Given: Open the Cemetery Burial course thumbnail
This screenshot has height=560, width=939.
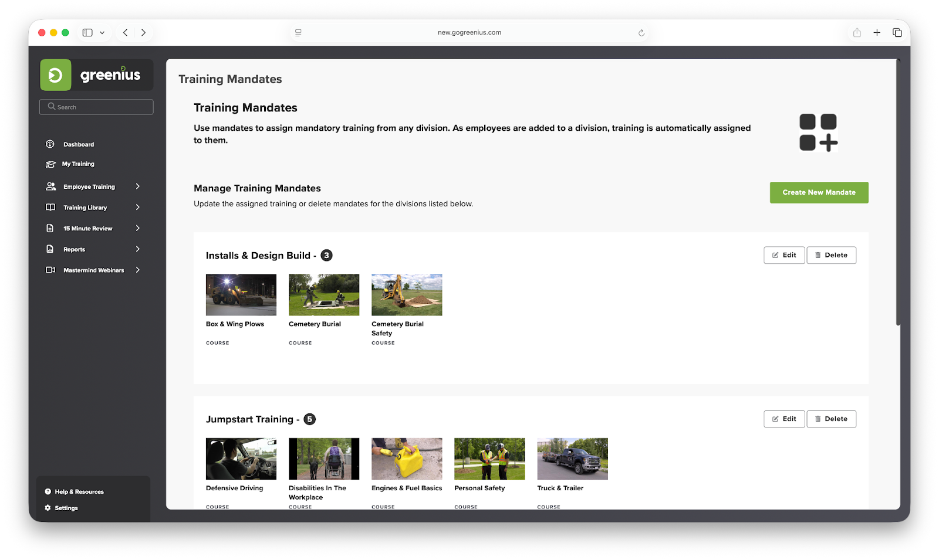Looking at the screenshot, I should pyautogui.click(x=324, y=294).
